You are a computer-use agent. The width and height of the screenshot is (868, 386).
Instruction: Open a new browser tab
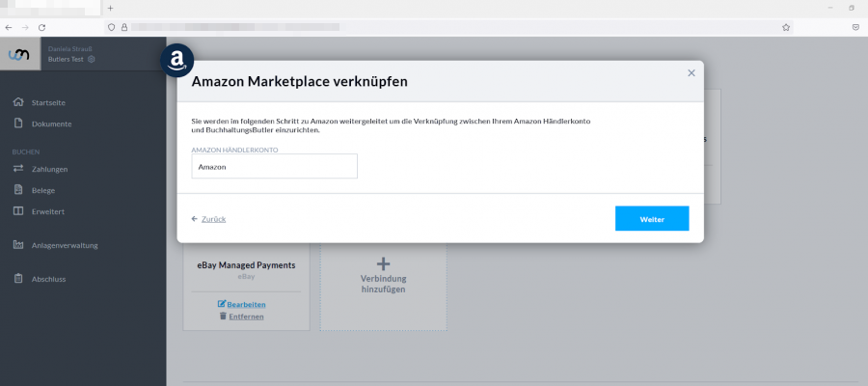(x=110, y=8)
